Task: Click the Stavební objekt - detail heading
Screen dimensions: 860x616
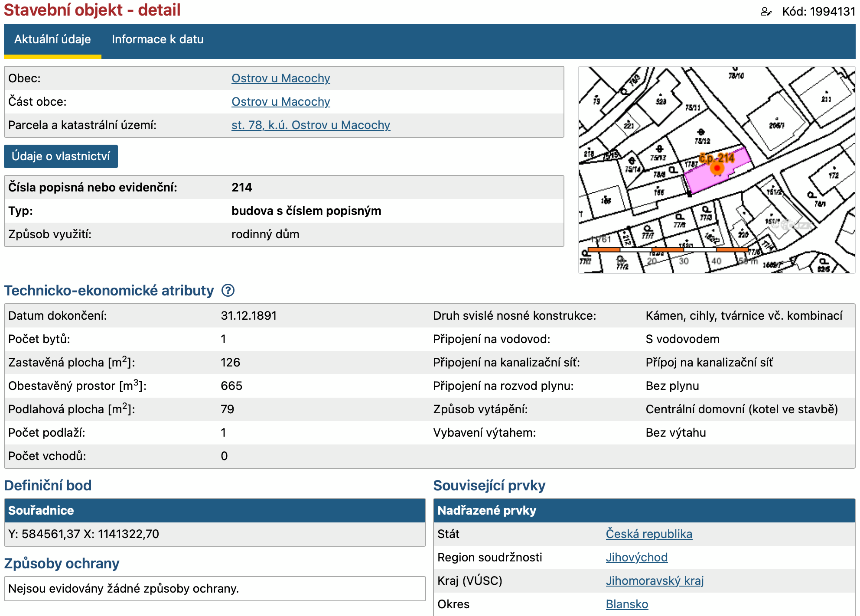Action: click(92, 10)
